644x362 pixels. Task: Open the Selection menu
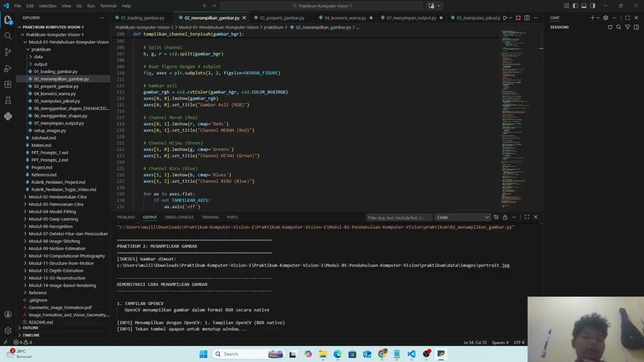pyautogui.click(x=47, y=6)
